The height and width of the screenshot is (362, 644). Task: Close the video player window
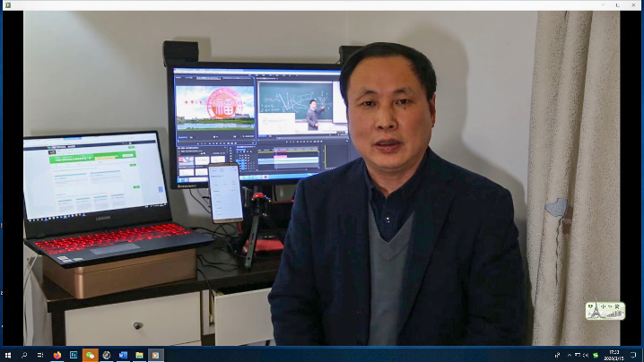(x=633, y=5)
